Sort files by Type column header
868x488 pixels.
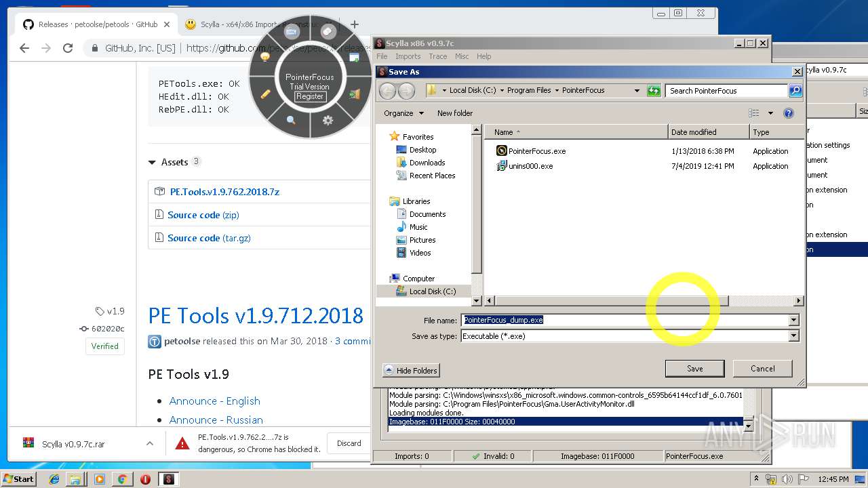[776, 132]
